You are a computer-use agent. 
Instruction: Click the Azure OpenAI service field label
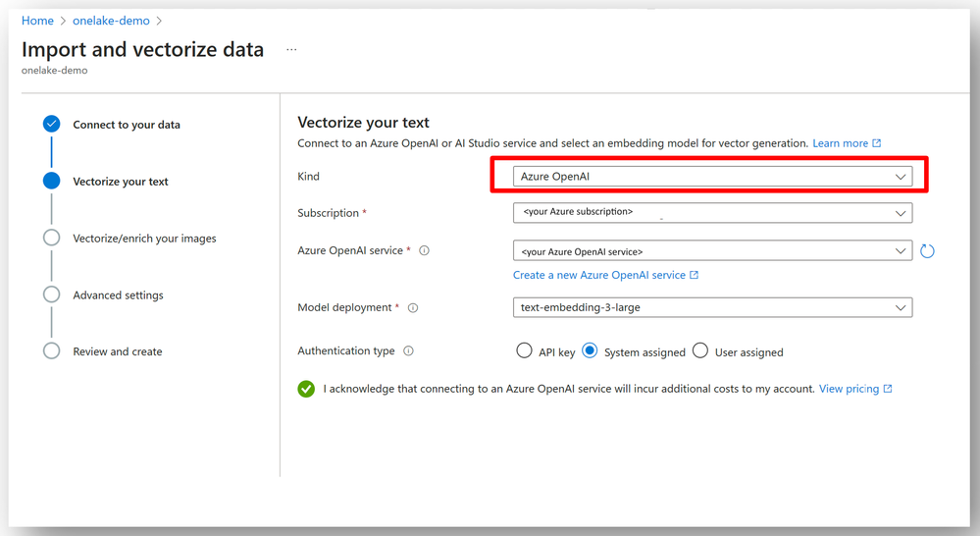click(350, 250)
